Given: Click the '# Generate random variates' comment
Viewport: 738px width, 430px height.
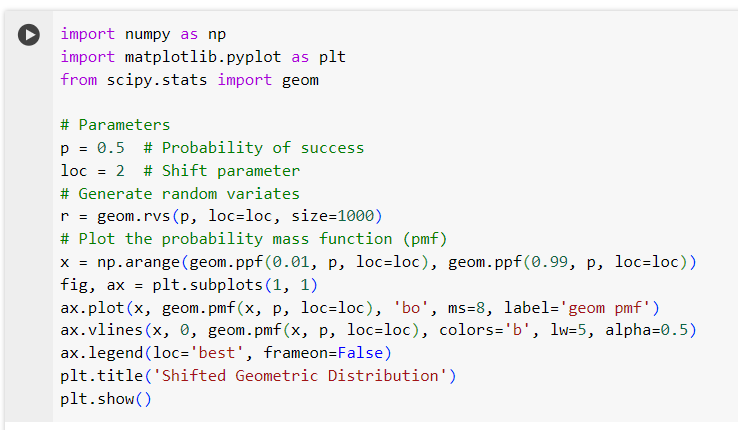Looking at the screenshot, I should pyautogui.click(x=180, y=194).
